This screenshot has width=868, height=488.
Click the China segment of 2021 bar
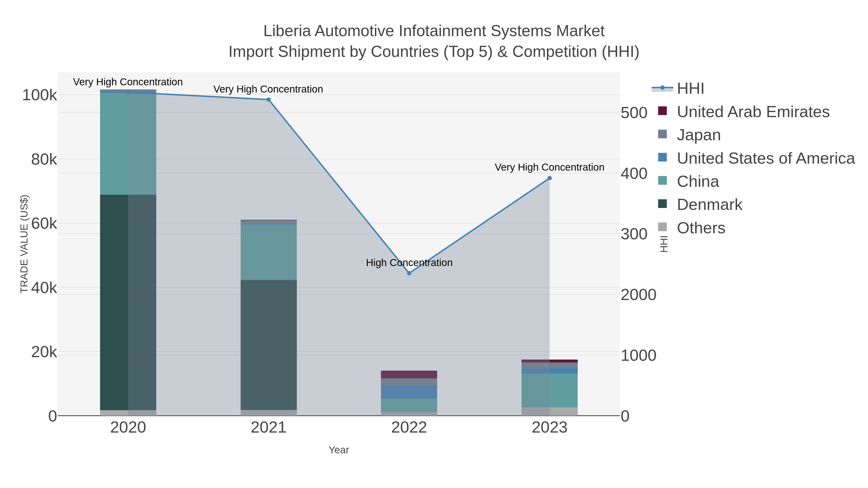(269, 252)
